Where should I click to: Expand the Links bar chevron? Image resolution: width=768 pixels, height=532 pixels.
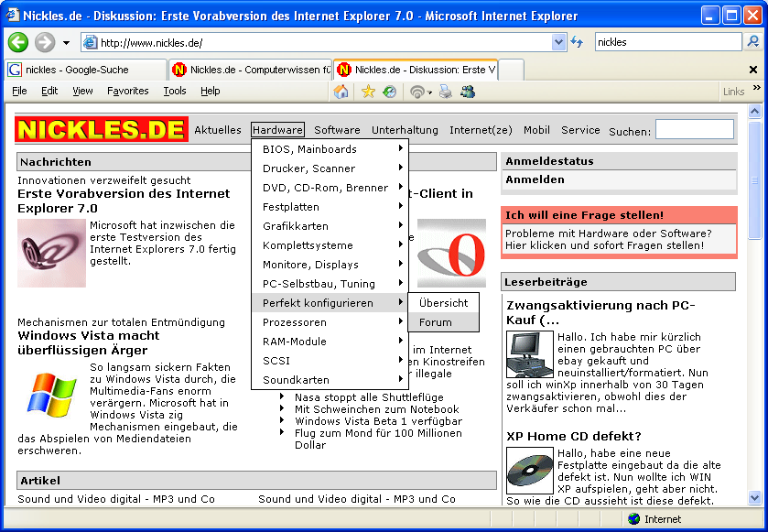[x=757, y=88]
